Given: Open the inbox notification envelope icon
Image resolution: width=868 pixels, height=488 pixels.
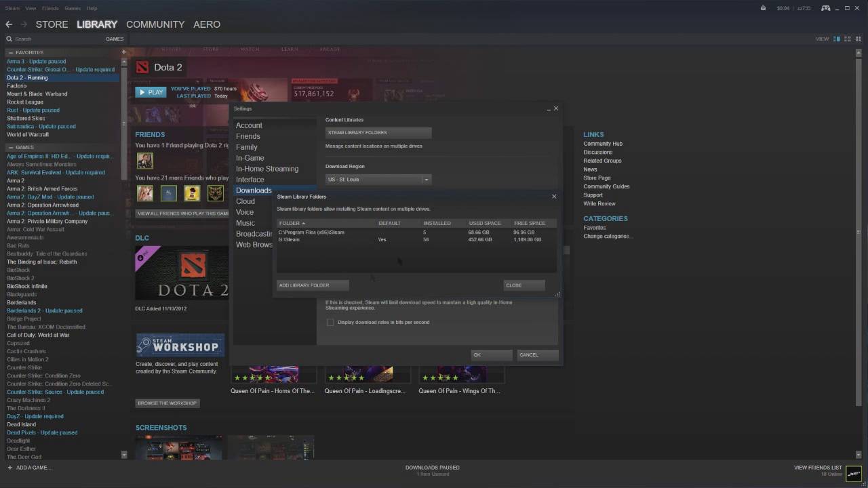Looking at the screenshot, I should (x=764, y=8).
